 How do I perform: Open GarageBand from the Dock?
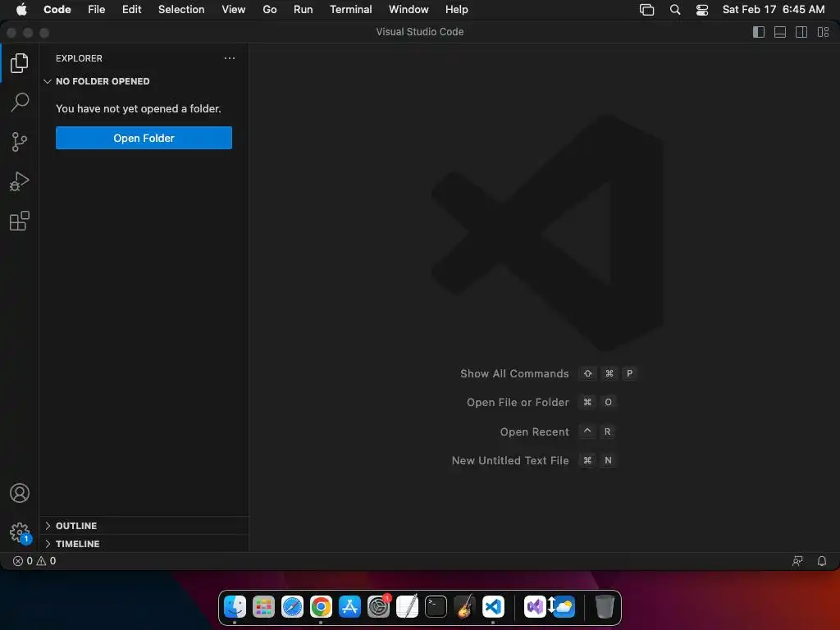point(464,606)
